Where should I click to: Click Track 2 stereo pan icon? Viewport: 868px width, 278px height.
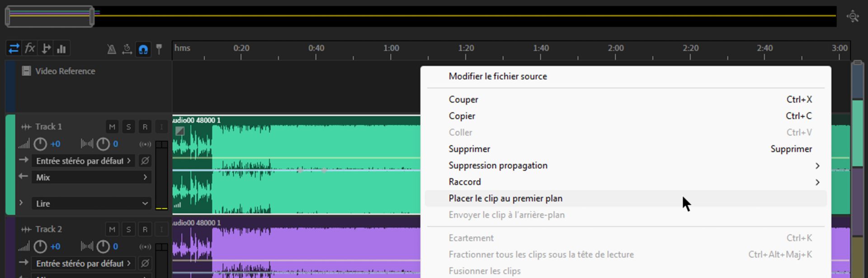click(x=87, y=247)
